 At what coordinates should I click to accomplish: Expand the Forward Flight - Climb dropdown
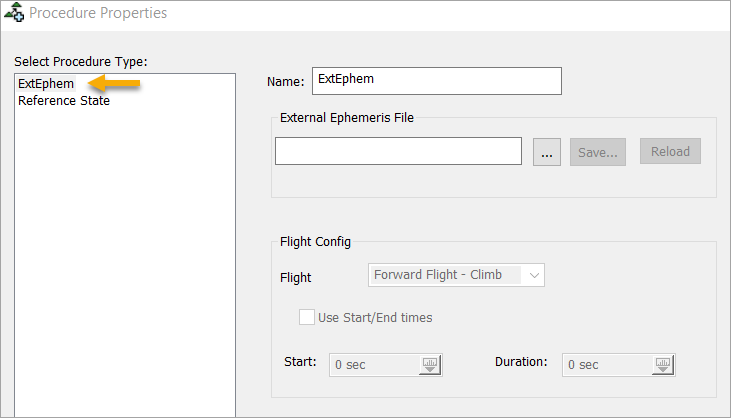(535, 275)
